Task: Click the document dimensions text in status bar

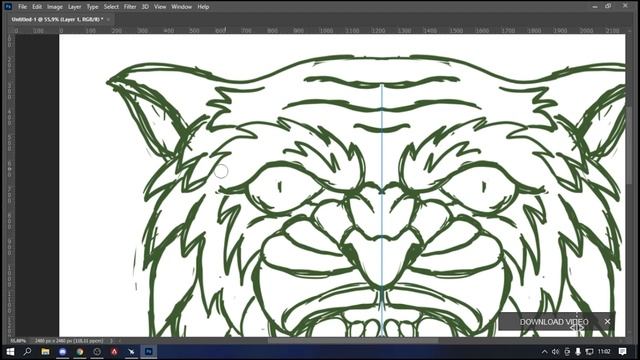Action: 69,340
